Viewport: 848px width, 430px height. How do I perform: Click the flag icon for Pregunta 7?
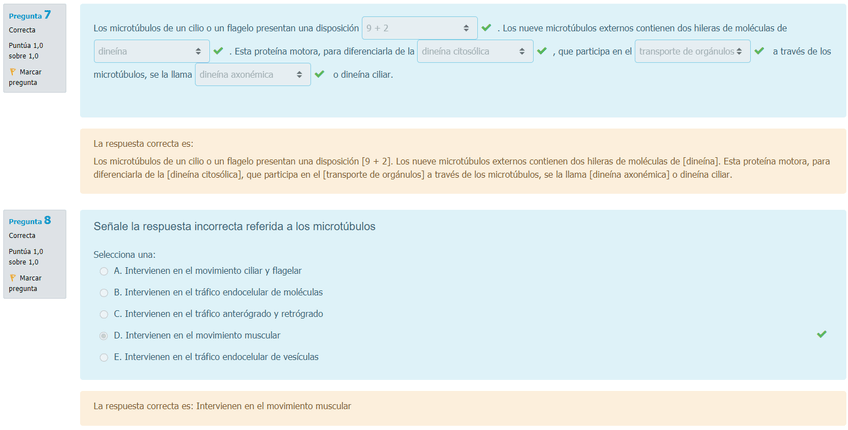coord(13,72)
